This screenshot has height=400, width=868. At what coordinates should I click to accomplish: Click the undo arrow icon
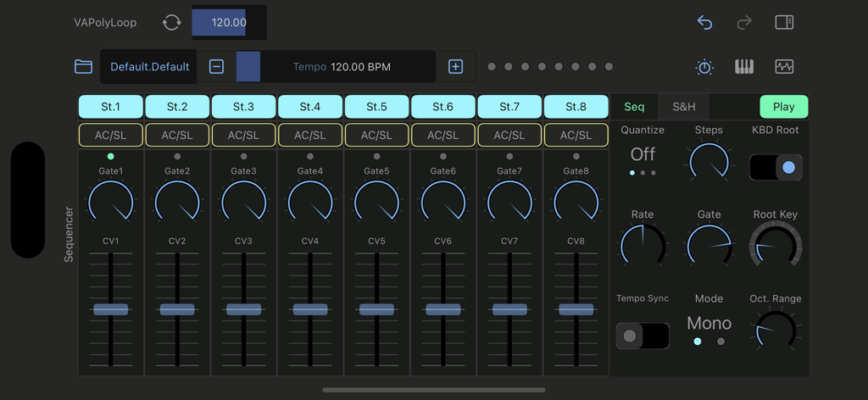pyautogui.click(x=704, y=23)
